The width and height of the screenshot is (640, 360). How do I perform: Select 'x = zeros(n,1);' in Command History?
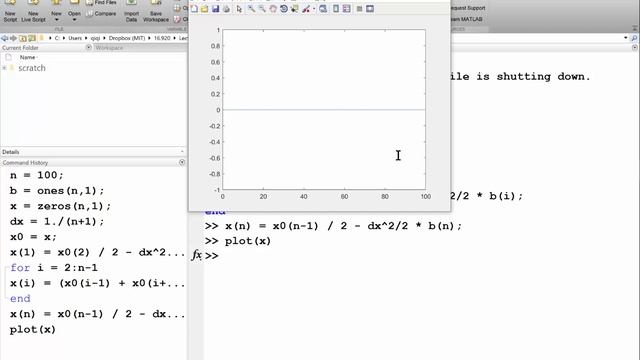tap(60, 206)
